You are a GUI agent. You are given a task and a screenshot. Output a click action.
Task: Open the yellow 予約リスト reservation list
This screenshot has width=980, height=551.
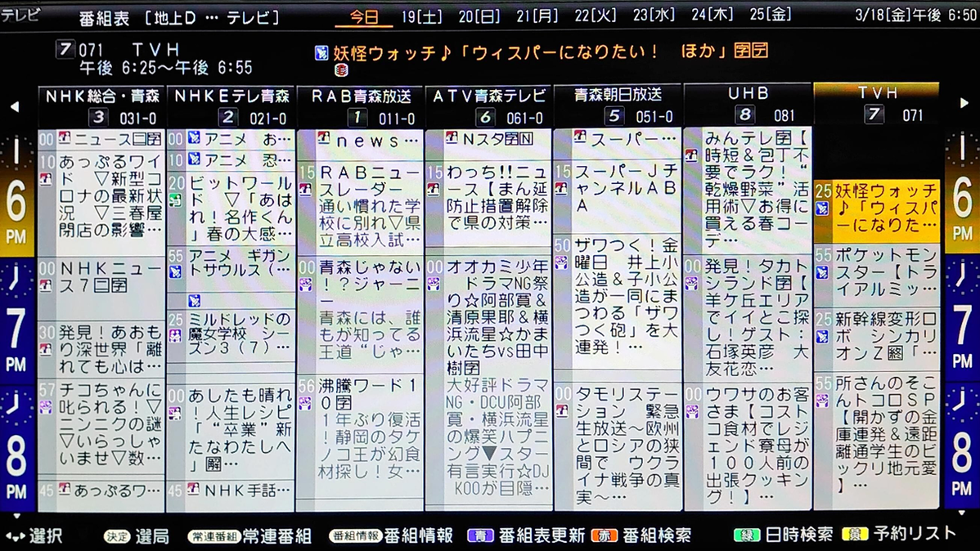coord(899,534)
